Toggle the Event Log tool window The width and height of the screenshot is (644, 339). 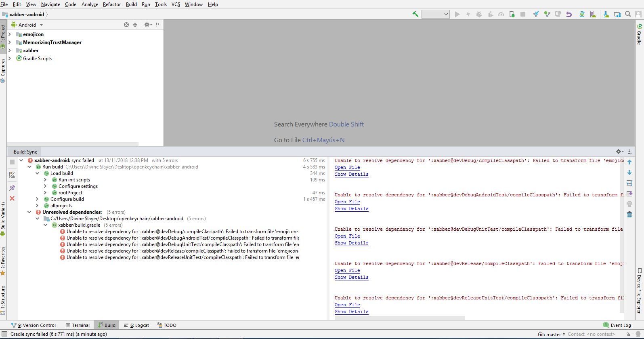coord(617,325)
